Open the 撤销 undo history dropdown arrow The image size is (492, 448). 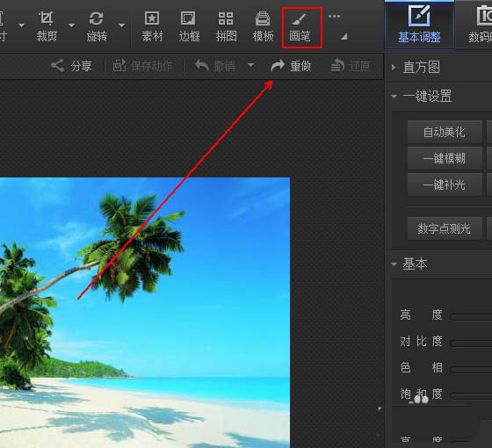[250, 65]
